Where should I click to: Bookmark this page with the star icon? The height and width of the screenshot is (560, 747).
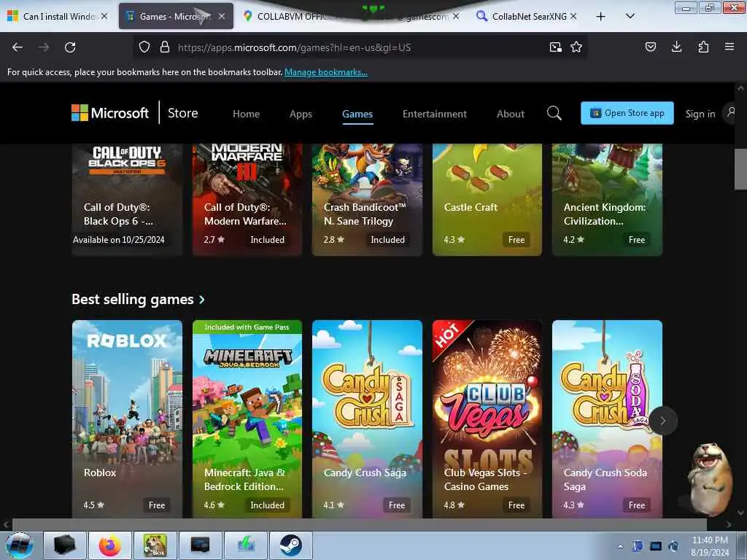(x=576, y=47)
